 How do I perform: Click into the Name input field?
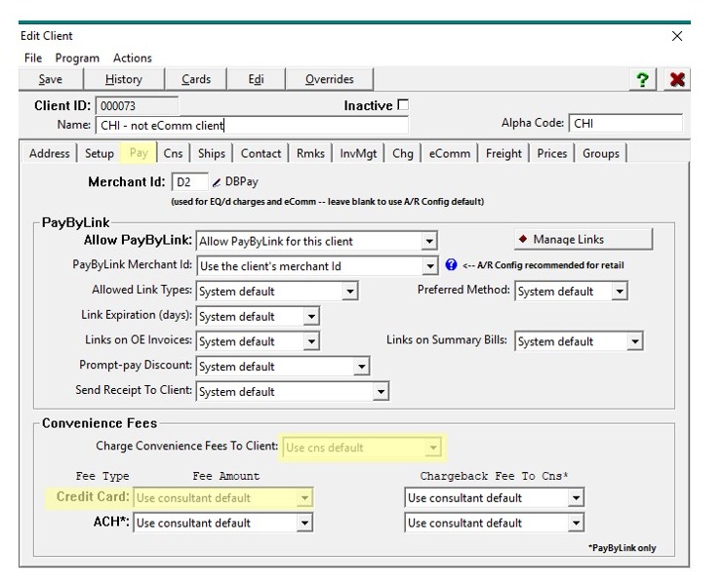click(x=252, y=125)
